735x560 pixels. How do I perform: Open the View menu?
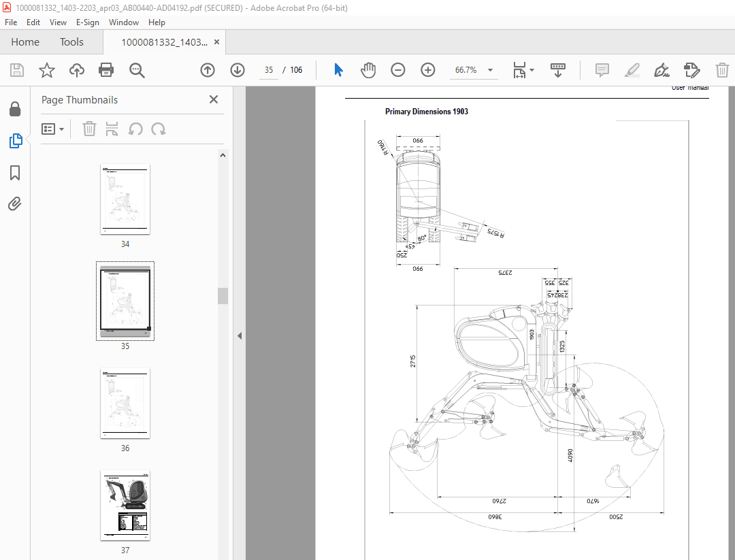(x=58, y=22)
